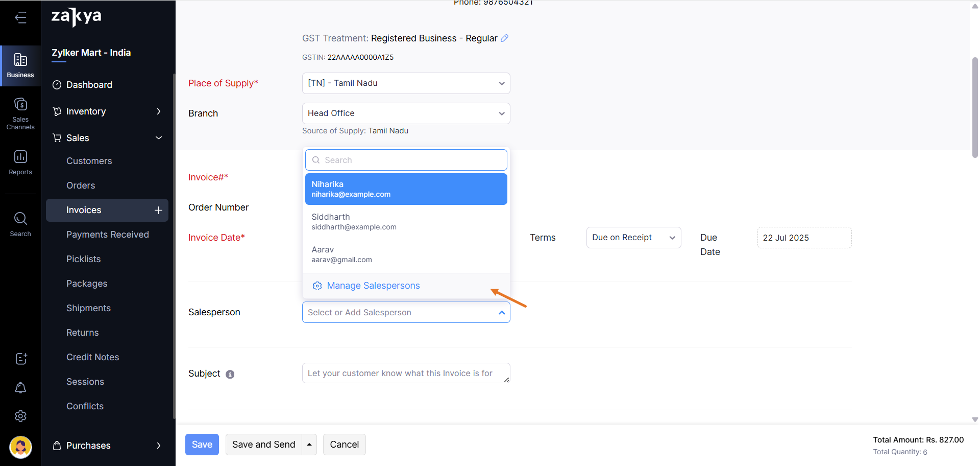Click the blue Save button

[x=202, y=445]
